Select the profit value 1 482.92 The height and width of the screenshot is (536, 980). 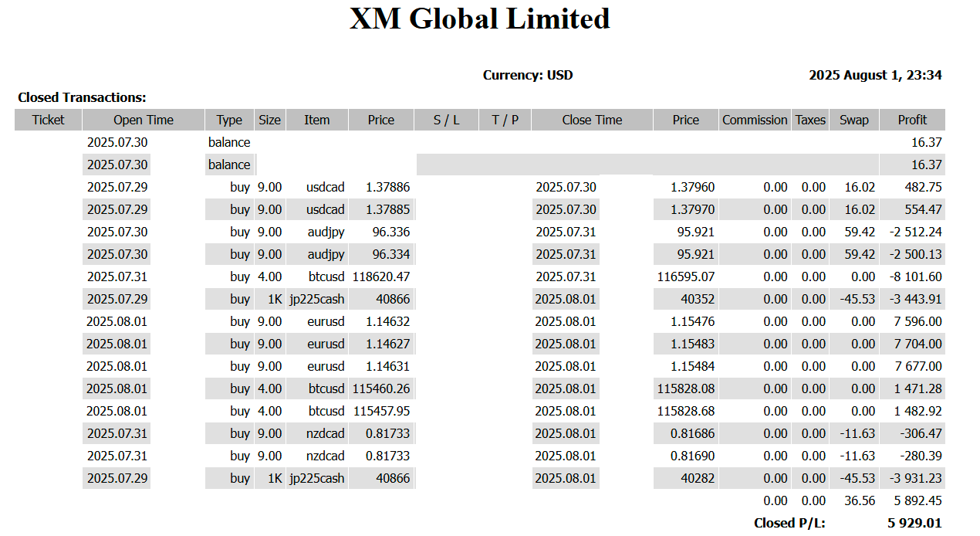click(918, 411)
